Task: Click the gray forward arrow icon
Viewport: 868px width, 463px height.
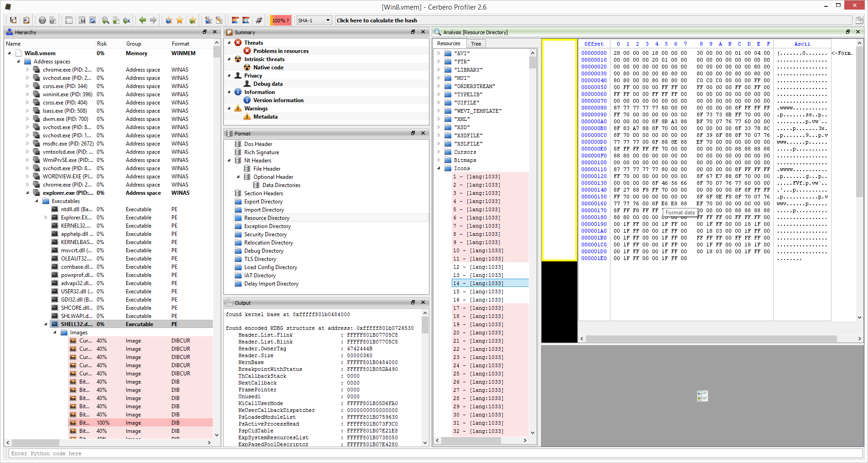Action: click(154, 20)
